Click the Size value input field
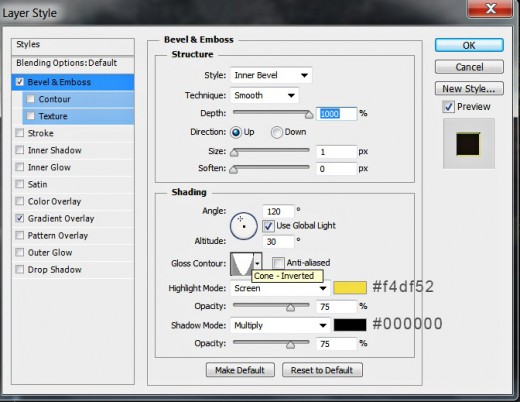Screen dimensions: 520x402 (336, 152)
